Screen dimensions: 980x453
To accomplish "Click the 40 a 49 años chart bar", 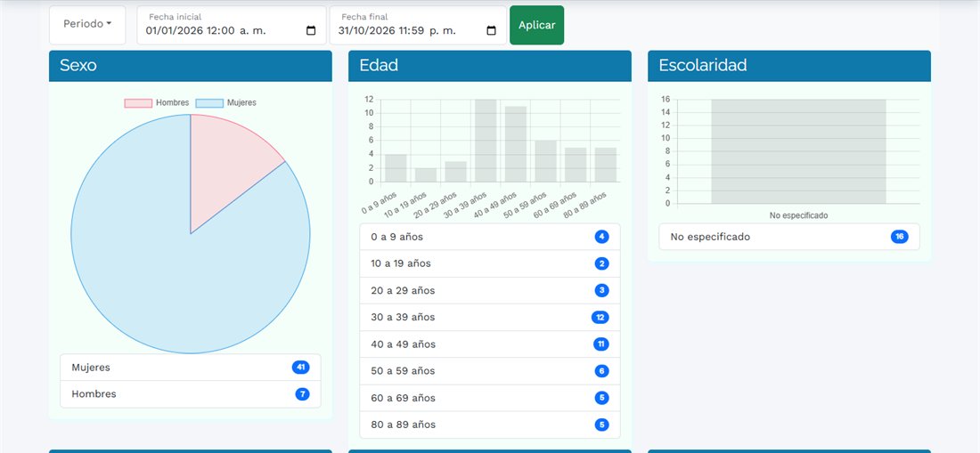I will pos(516,144).
